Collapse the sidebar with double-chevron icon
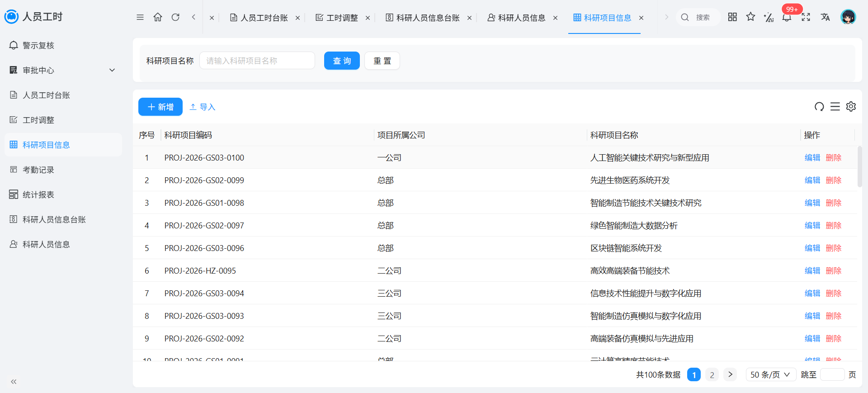The width and height of the screenshot is (868, 393). pyautogui.click(x=14, y=382)
